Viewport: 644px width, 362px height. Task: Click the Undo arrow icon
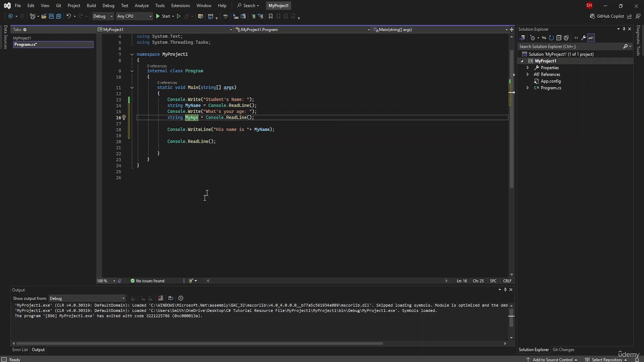(x=68, y=16)
